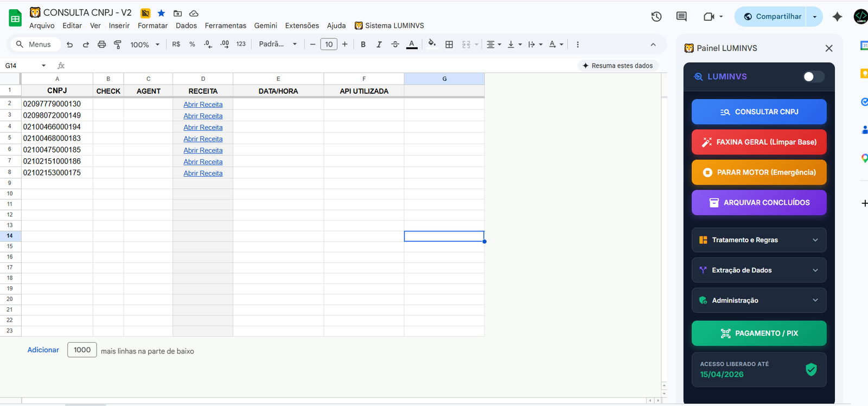Screen dimensions: 868x406
Task: Apply bold formatting with B icon
Action: point(363,44)
